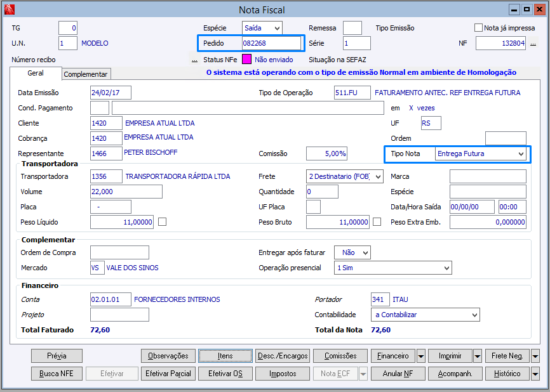Click the Data Emissão field 24/02/17
The height and width of the screenshot is (392, 550).
click(x=111, y=93)
